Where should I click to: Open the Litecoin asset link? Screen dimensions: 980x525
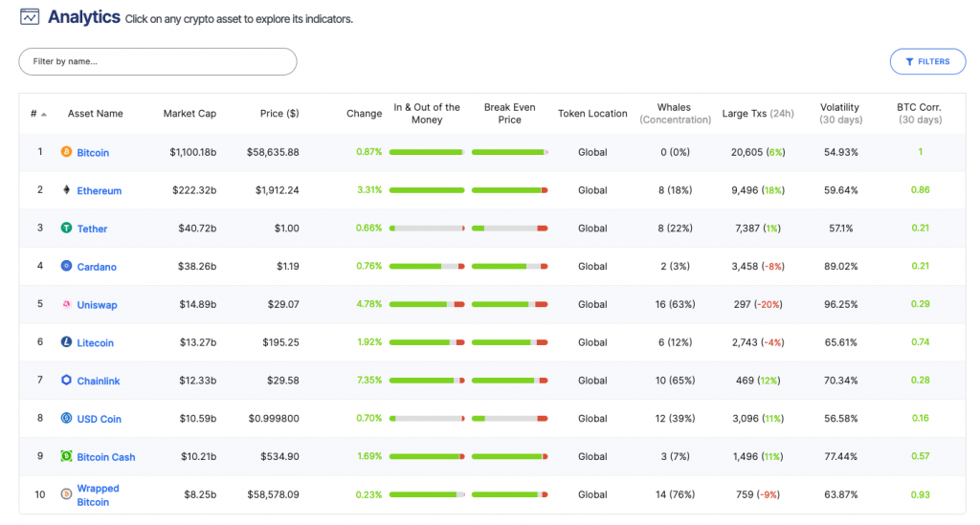[96, 343]
